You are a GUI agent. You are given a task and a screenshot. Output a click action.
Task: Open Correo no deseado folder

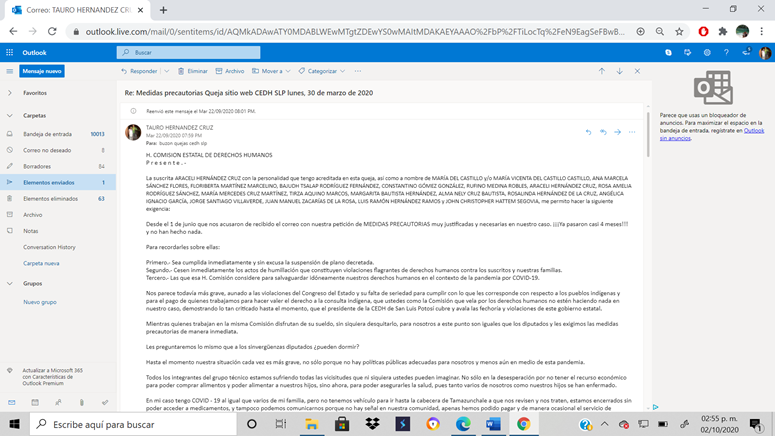(58, 150)
